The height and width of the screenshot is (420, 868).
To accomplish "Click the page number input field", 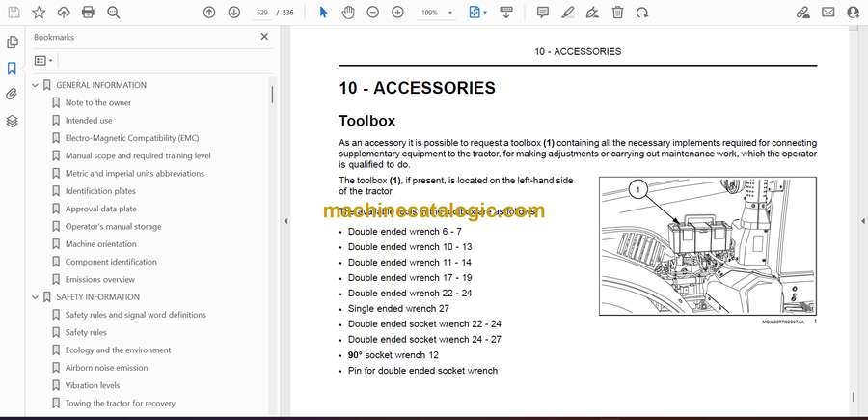I will point(262,13).
